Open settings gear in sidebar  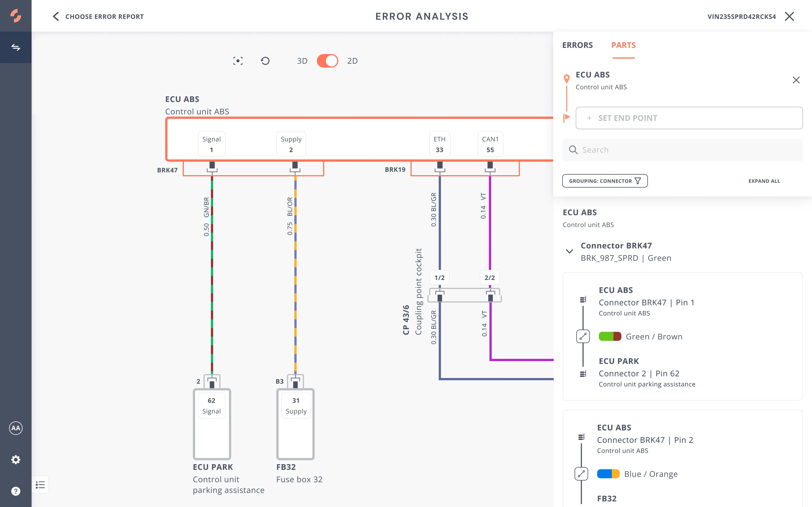[16, 459]
